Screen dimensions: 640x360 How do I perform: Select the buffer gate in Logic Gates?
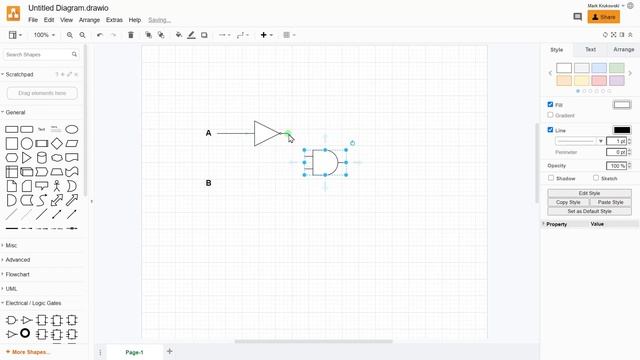[27, 320]
